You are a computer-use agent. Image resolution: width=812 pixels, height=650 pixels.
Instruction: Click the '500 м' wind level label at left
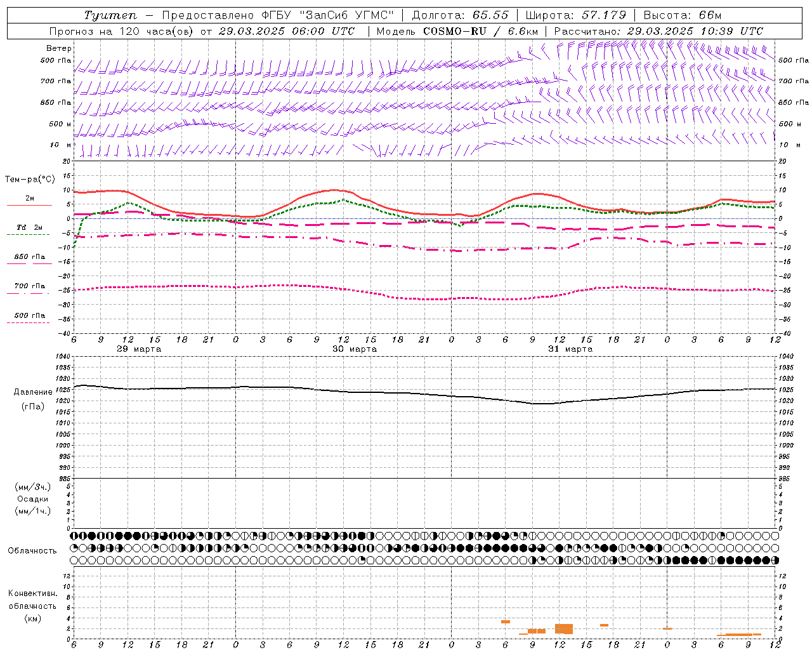click(60, 124)
